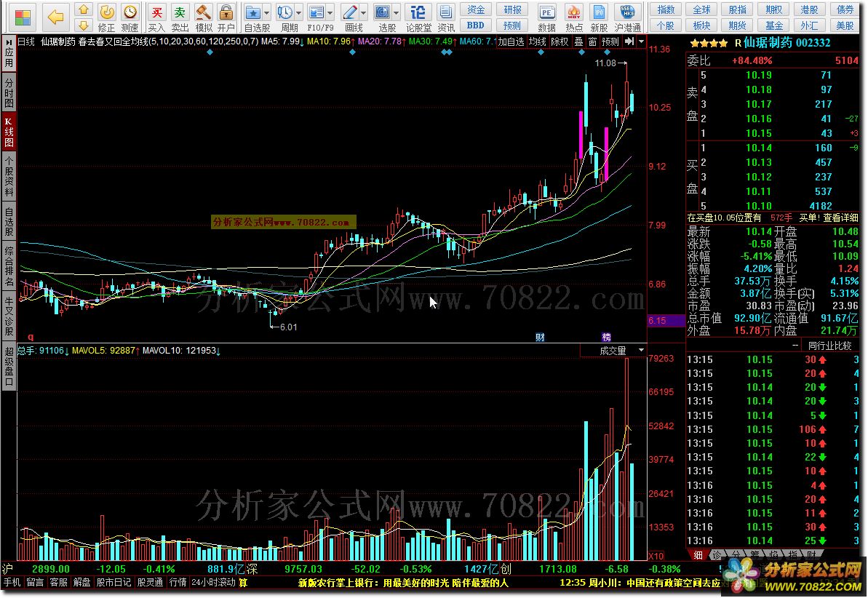The width and height of the screenshot is (868, 598).
Task: Toggle the 预测 forecast on chart header
Action: (x=610, y=41)
